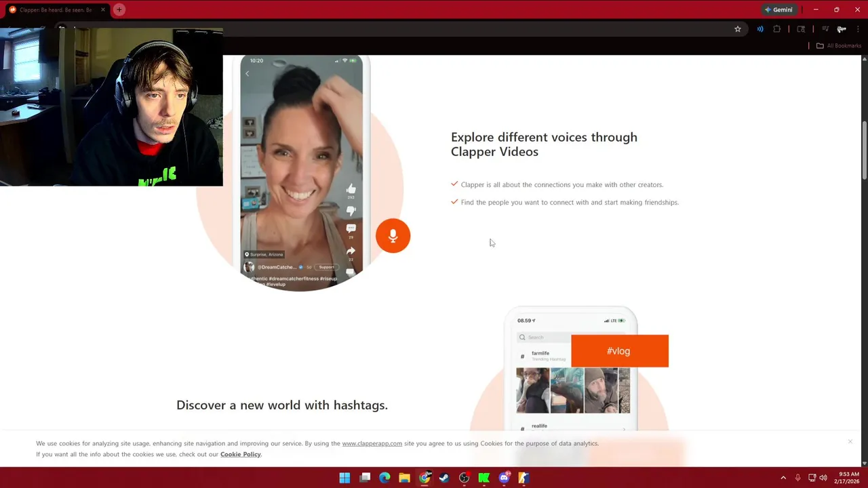Open the media controls music icon
The width and height of the screenshot is (868, 488).
point(825,29)
